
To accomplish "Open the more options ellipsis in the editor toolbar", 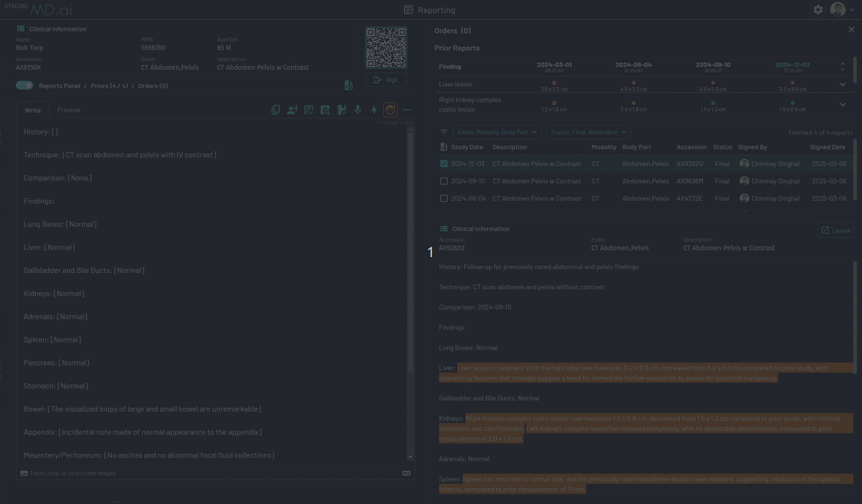I will 407,110.
